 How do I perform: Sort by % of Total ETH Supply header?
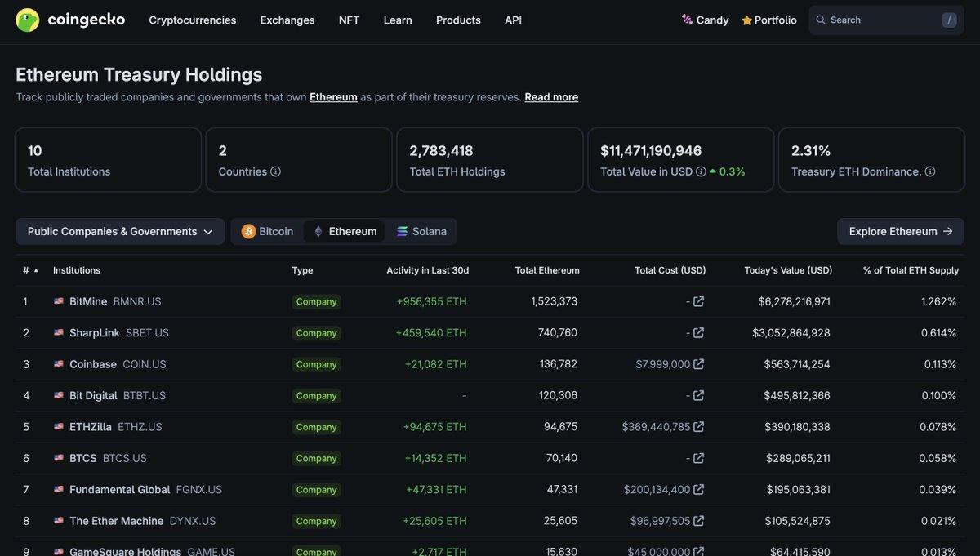point(911,270)
